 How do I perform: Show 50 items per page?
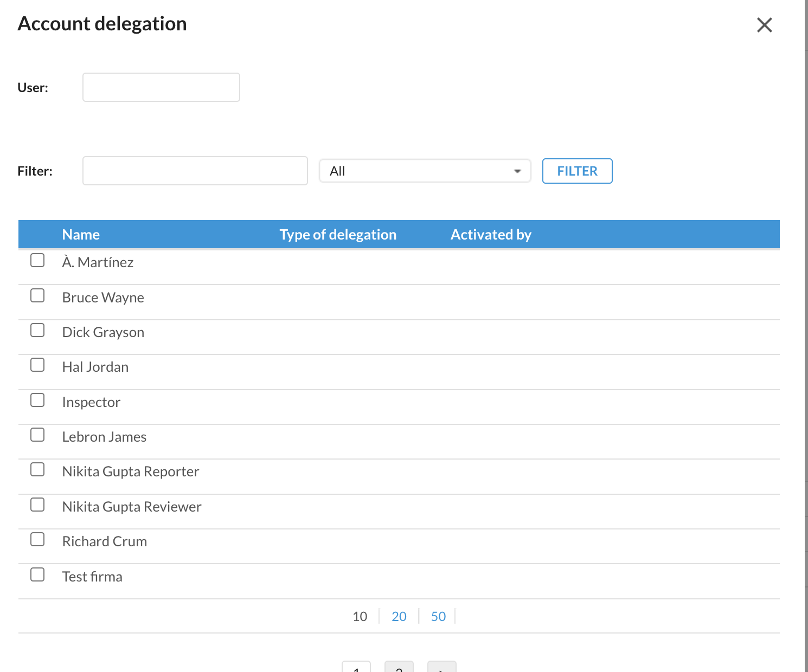438,616
